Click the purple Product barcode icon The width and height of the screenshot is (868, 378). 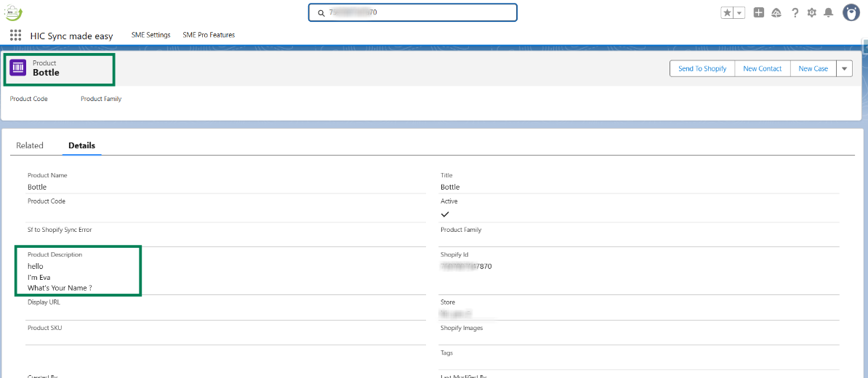(x=18, y=68)
